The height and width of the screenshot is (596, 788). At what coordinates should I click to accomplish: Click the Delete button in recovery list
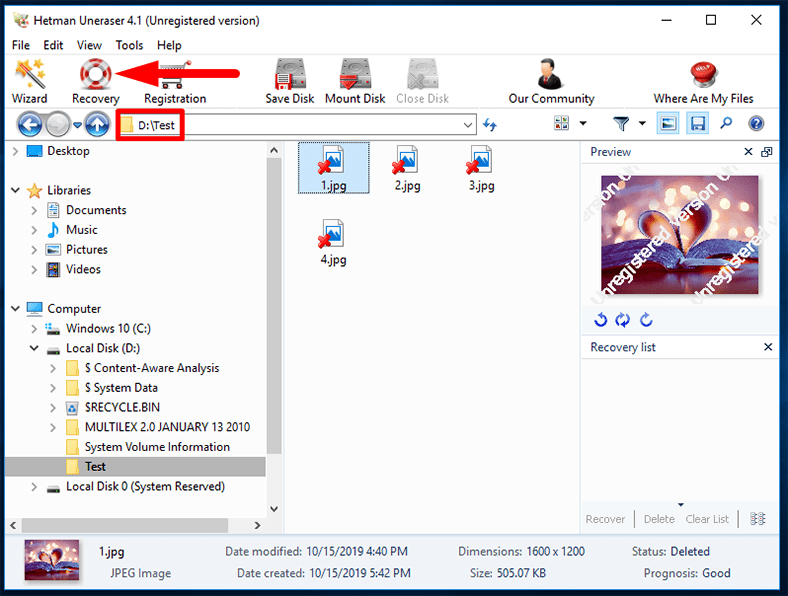659,519
